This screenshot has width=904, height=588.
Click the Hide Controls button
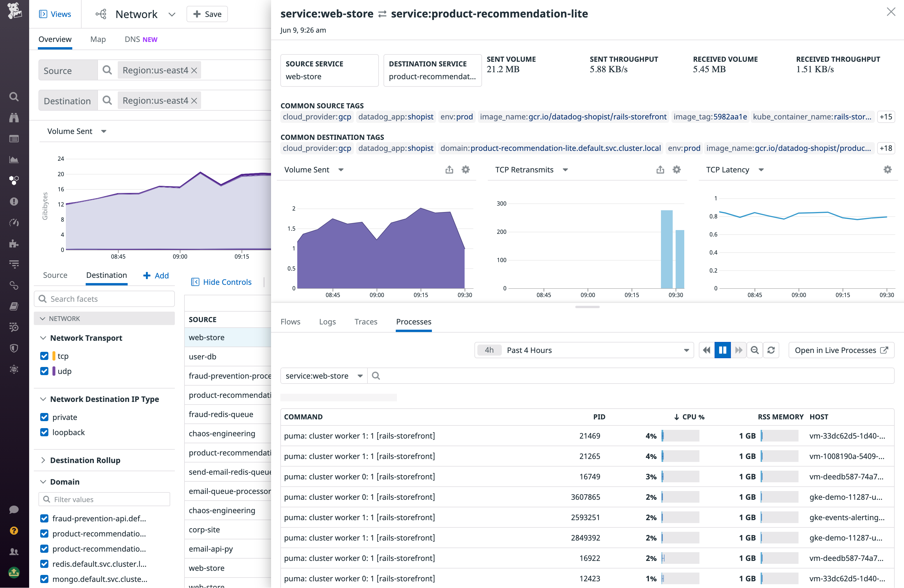[x=221, y=282]
